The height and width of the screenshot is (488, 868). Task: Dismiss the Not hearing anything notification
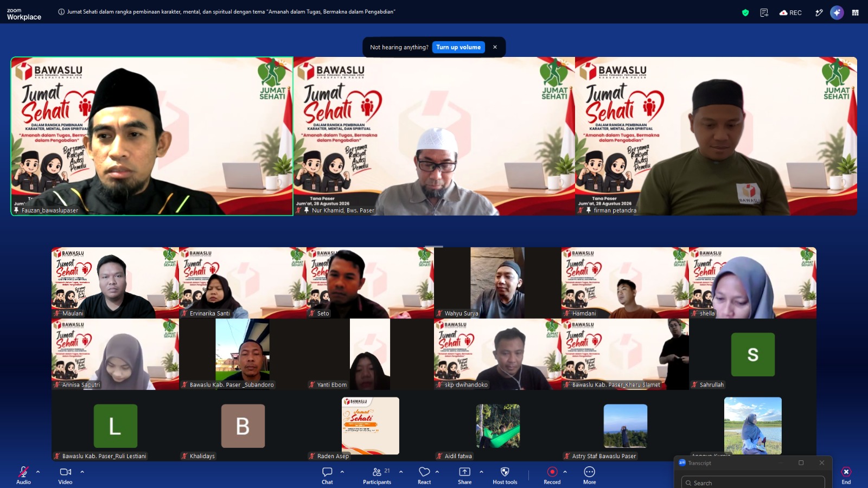(x=495, y=47)
